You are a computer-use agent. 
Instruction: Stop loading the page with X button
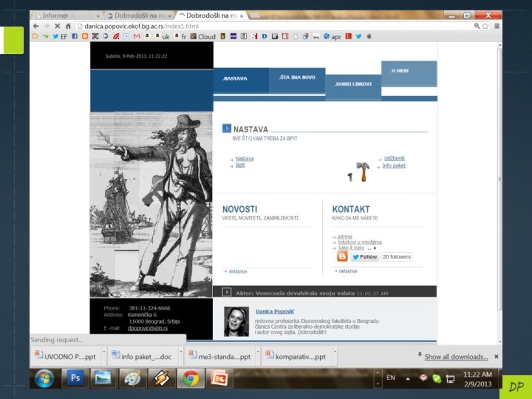tap(58, 26)
